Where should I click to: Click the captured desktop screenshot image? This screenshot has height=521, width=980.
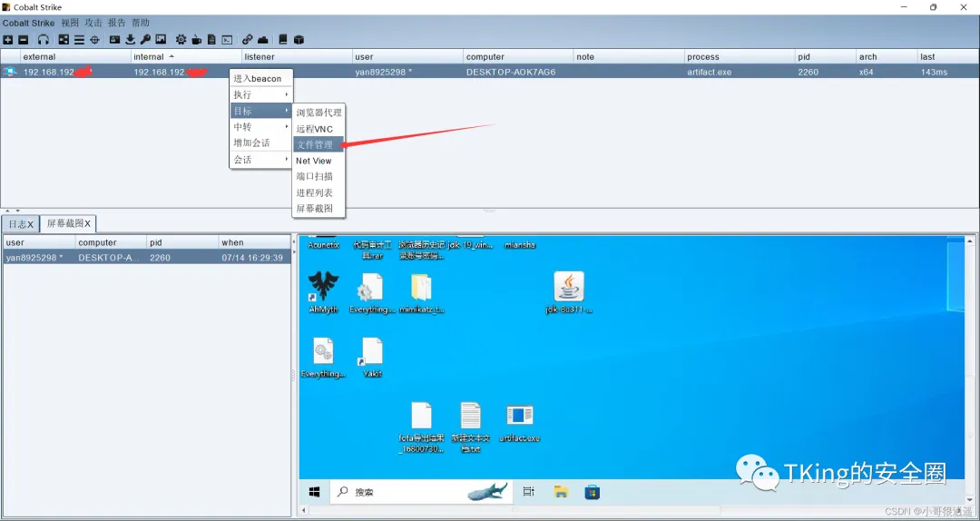click(x=632, y=369)
